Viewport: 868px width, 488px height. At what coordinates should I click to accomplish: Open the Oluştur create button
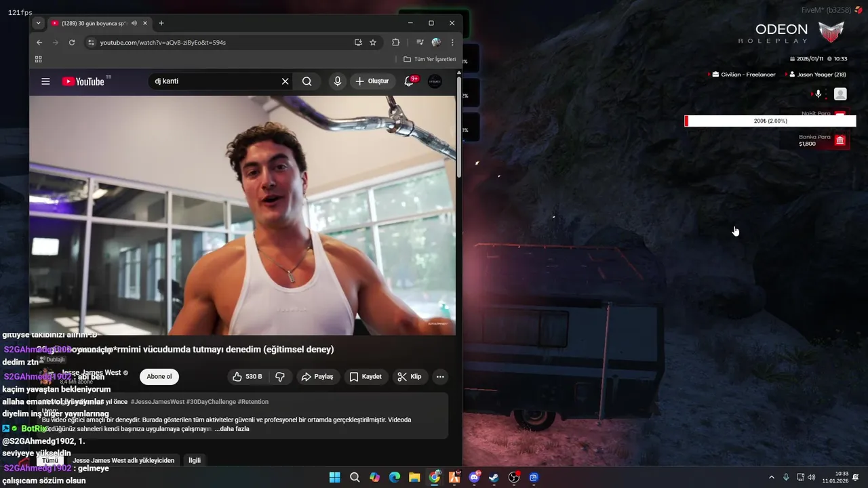click(373, 81)
